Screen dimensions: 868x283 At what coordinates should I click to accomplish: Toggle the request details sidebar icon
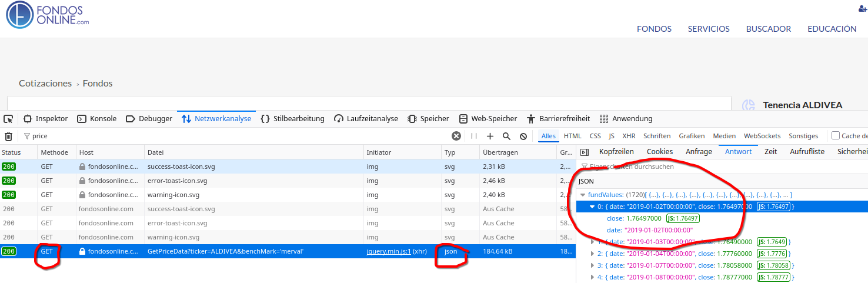point(585,152)
